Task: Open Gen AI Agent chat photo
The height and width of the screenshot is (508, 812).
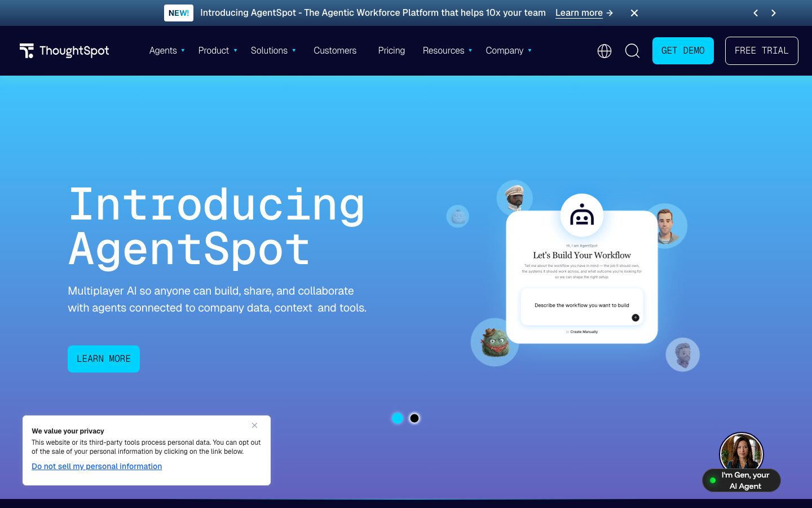Action: tap(742, 452)
